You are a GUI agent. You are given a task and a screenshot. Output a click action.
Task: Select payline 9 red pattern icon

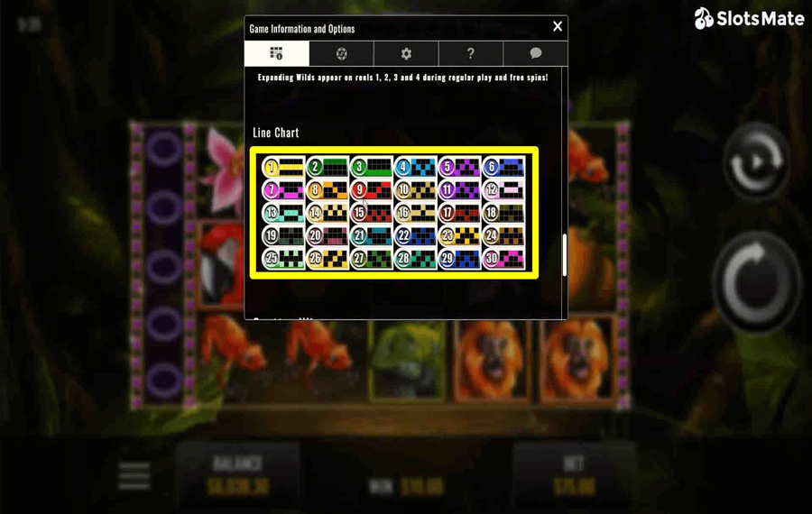(x=371, y=190)
